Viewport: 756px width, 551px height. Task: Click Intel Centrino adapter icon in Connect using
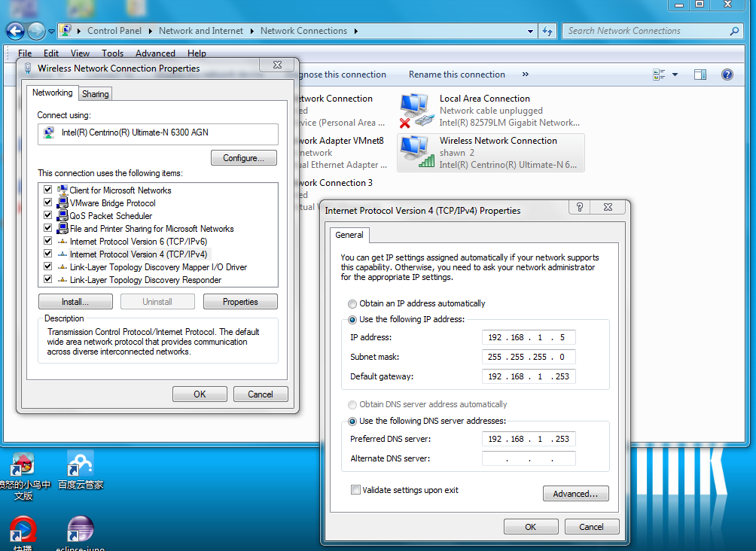point(49,132)
